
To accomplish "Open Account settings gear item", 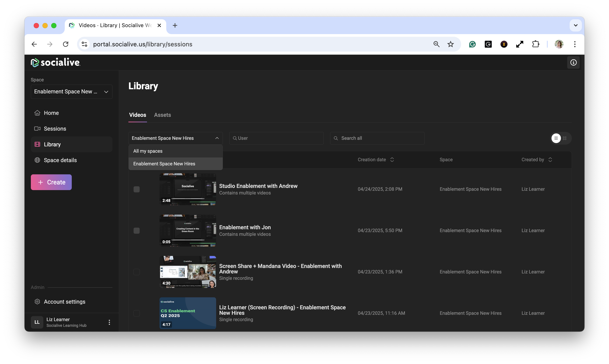I will (64, 302).
